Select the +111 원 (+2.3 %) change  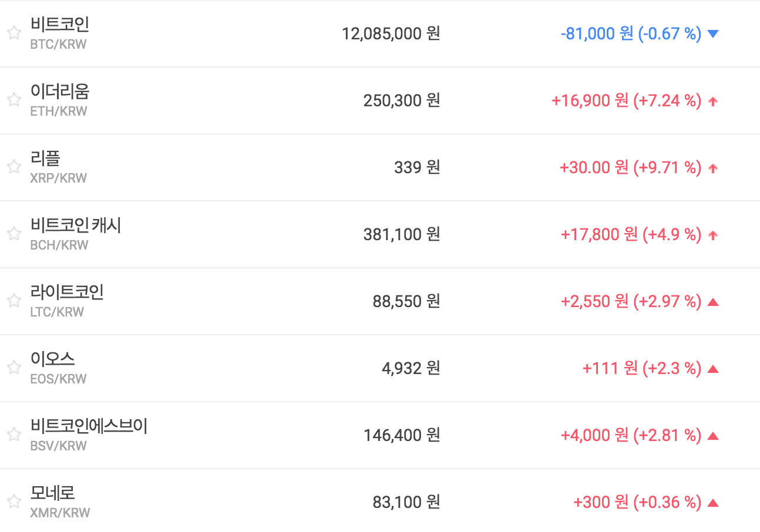[x=641, y=369]
